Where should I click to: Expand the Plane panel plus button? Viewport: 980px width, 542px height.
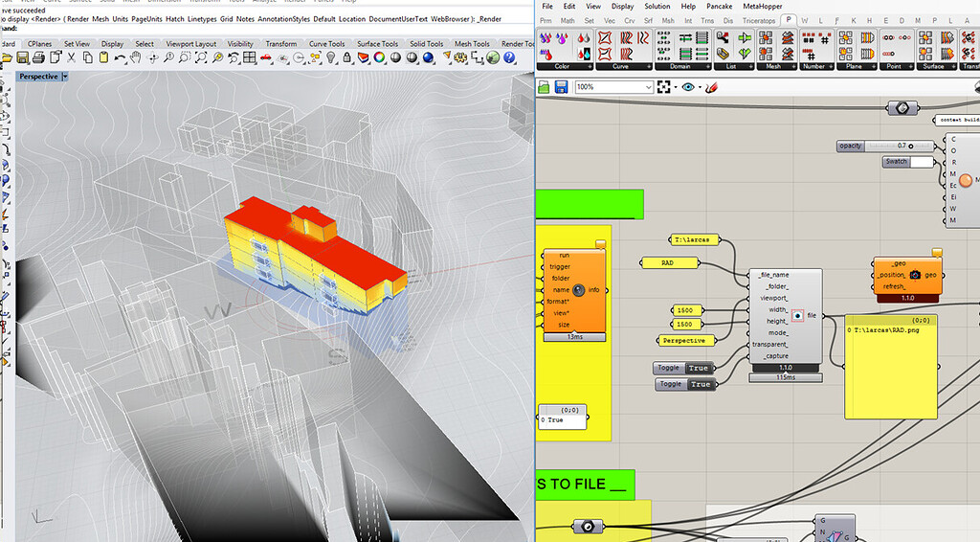tap(875, 66)
